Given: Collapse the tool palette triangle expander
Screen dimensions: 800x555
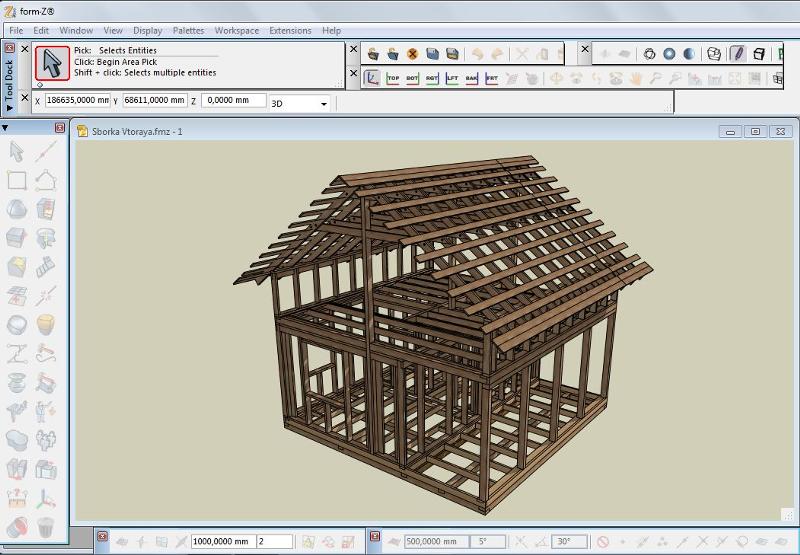Looking at the screenshot, I should (6, 128).
